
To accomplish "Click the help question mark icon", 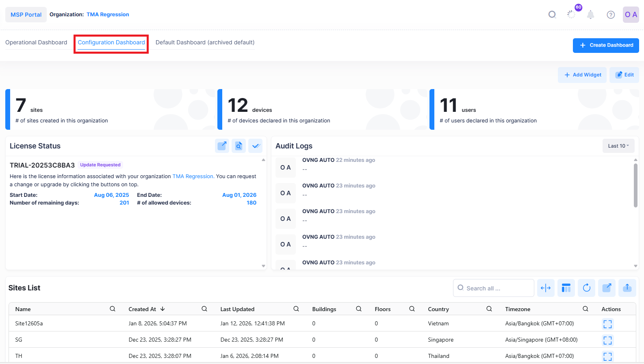I will (x=610, y=15).
